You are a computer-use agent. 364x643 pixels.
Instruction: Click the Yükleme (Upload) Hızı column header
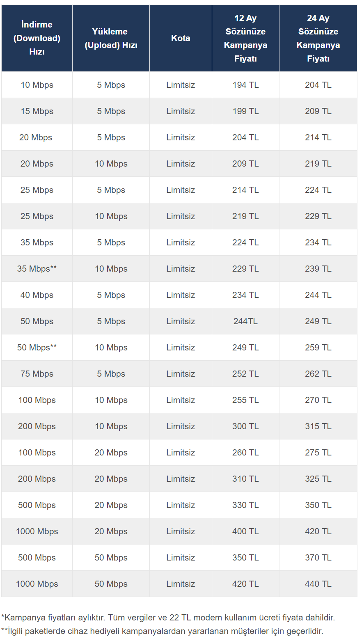pyautogui.click(x=111, y=38)
